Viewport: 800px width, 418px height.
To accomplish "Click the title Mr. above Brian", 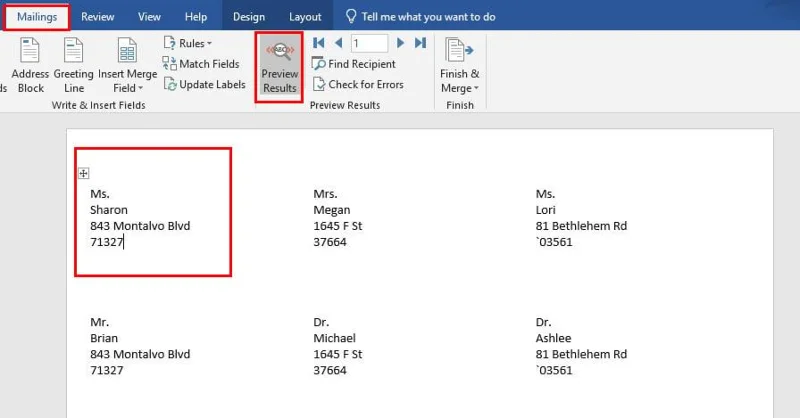I will 99,322.
